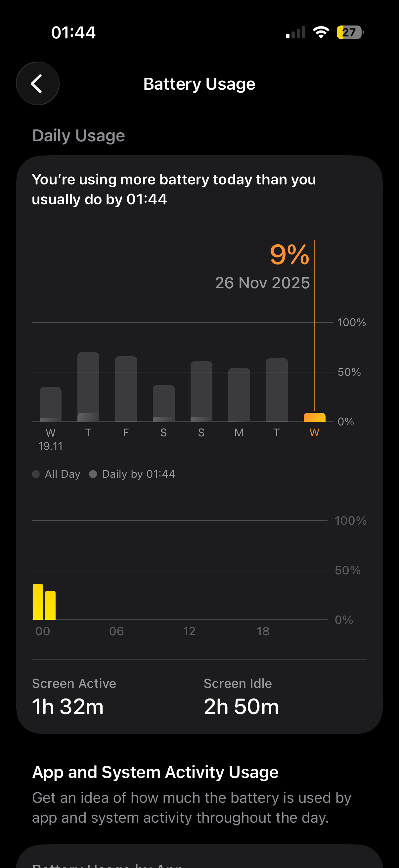Tap the battery level icon in status bar
Viewport: 399px width, 868px height.
pyautogui.click(x=350, y=32)
